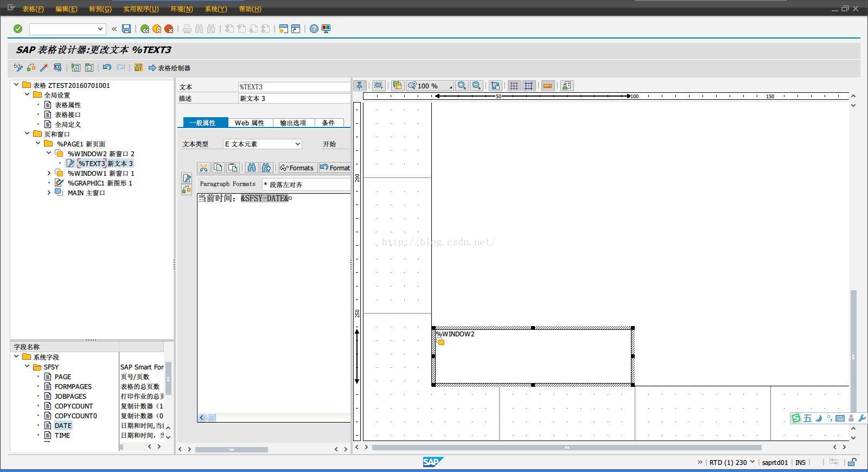The height and width of the screenshot is (472, 868).
Task: Switch to the 输出选项 tab
Action: pyautogui.click(x=293, y=123)
